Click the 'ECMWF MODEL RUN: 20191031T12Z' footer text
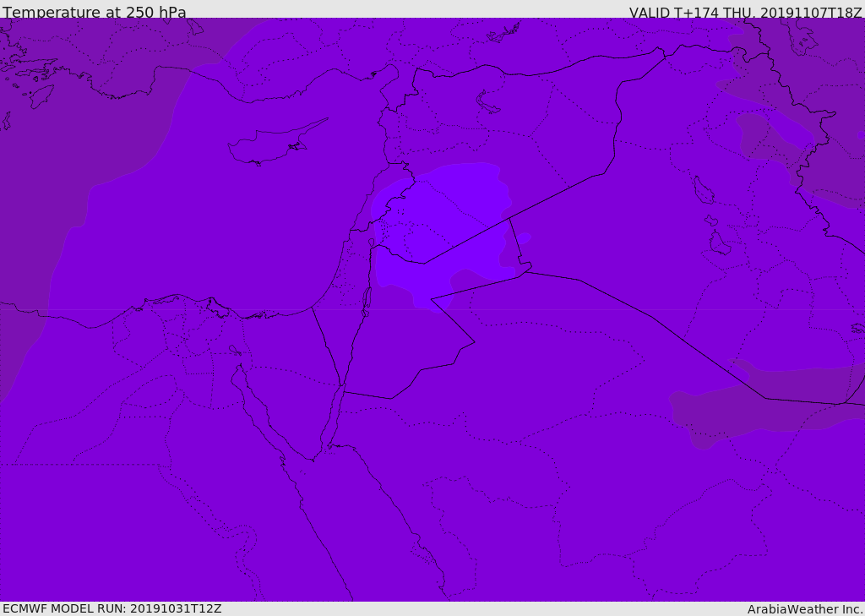Screen dimensions: 865x616 point(112,608)
